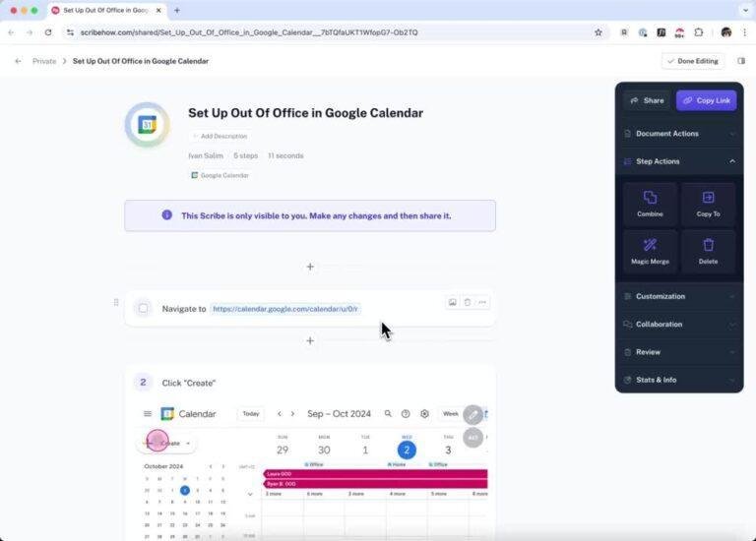Click the Google Calendar document logo
756x541 pixels.
[x=147, y=125]
